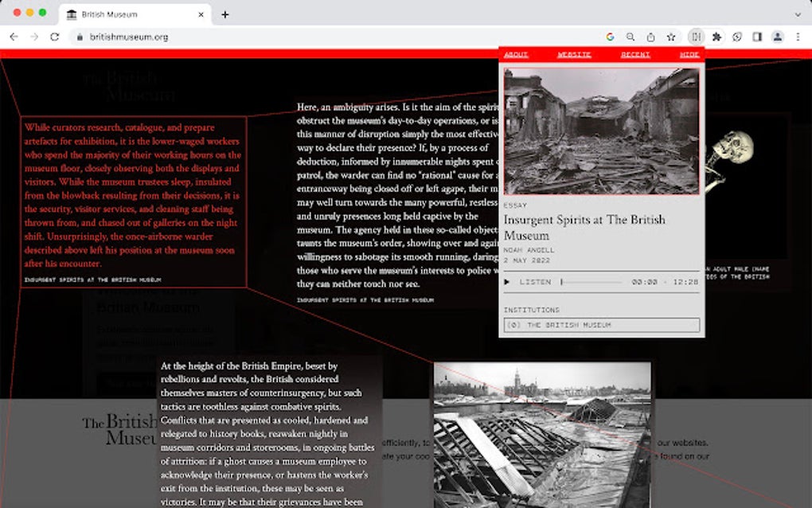Expand the THE BRITISH MUSEUM institutions dropdown
The height and width of the screenshot is (508, 812).
point(601,325)
